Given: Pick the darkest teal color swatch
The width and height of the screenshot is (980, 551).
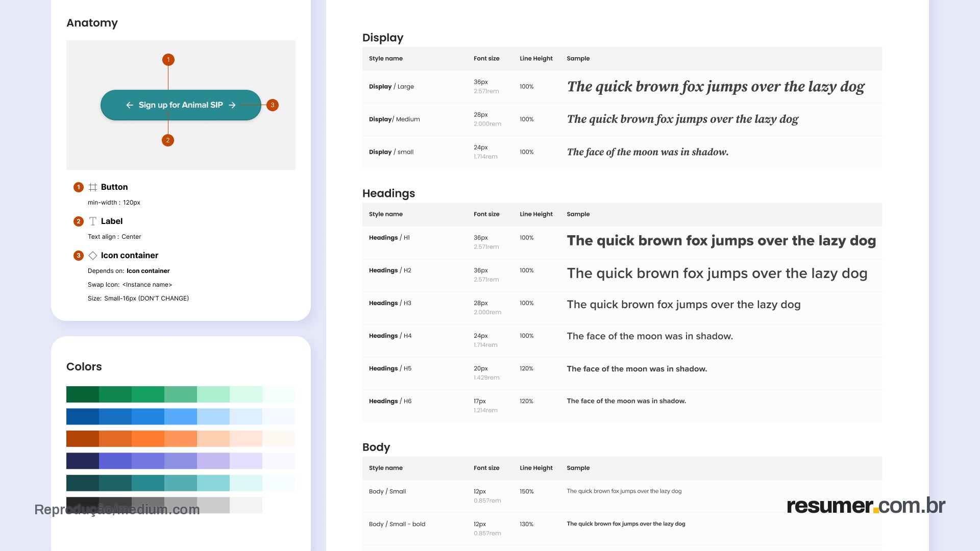Looking at the screenshot, I should pyautogui.click(x=83, y=483).
